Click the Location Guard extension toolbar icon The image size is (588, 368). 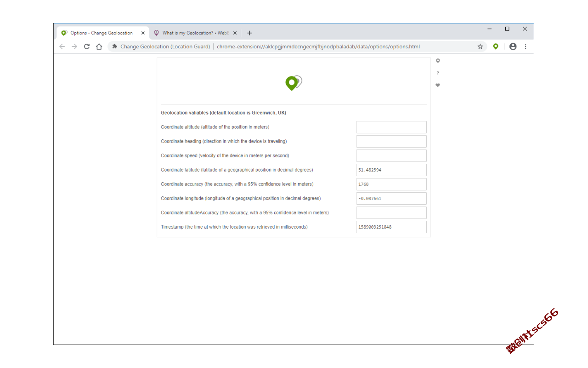495,46
